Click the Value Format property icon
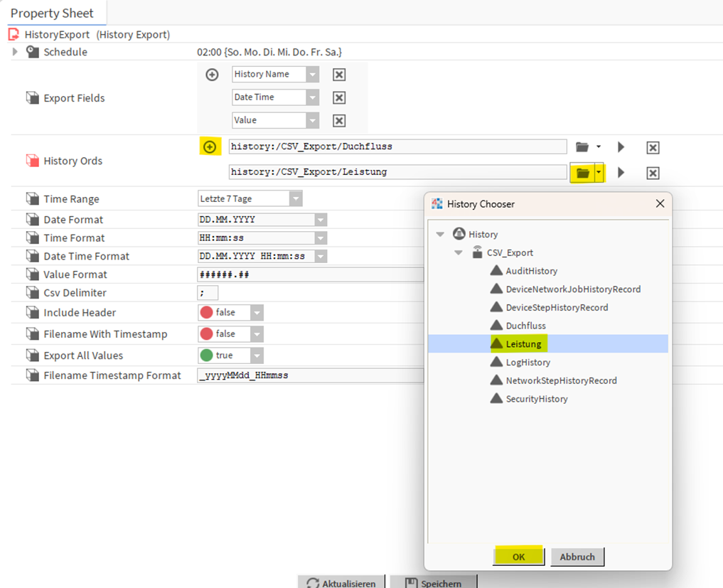This screenshot has width=723, height=588. click(x=32, y=274)
